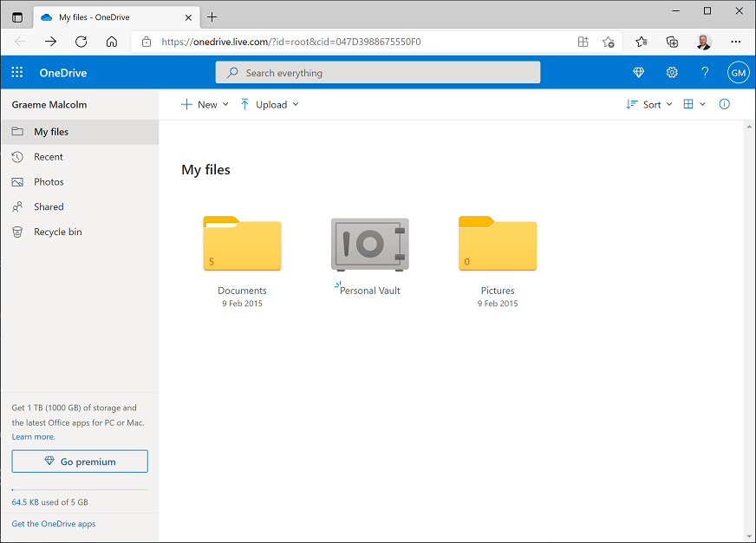The width and height of the screenshot is (756, 543).
Task: Add this page to favorites star
Action: (x=608, y=42)
